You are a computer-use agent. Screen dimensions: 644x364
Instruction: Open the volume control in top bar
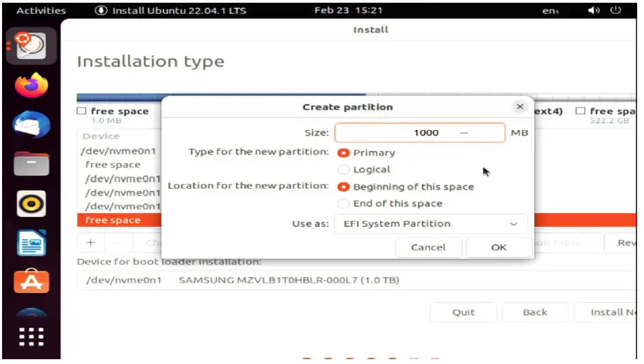tap(593, 10)
